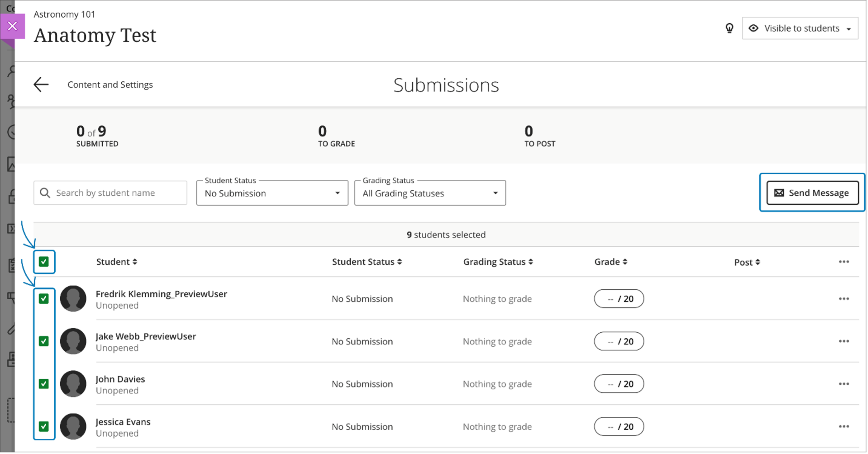Open the Content and Settings link
868x454 pixels.
110,85
